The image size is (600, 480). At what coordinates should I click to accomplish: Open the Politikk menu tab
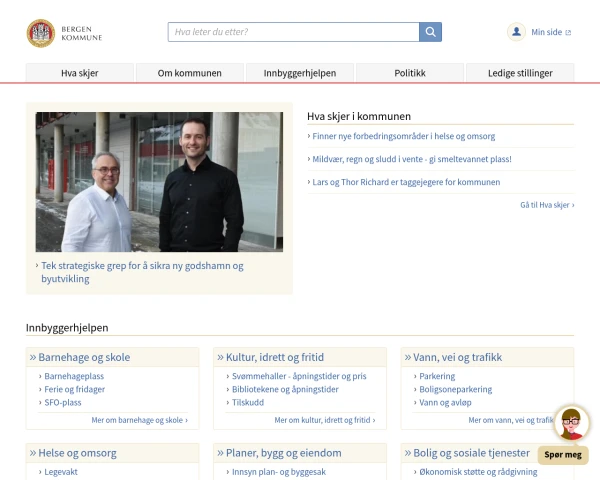pos(410,73)
